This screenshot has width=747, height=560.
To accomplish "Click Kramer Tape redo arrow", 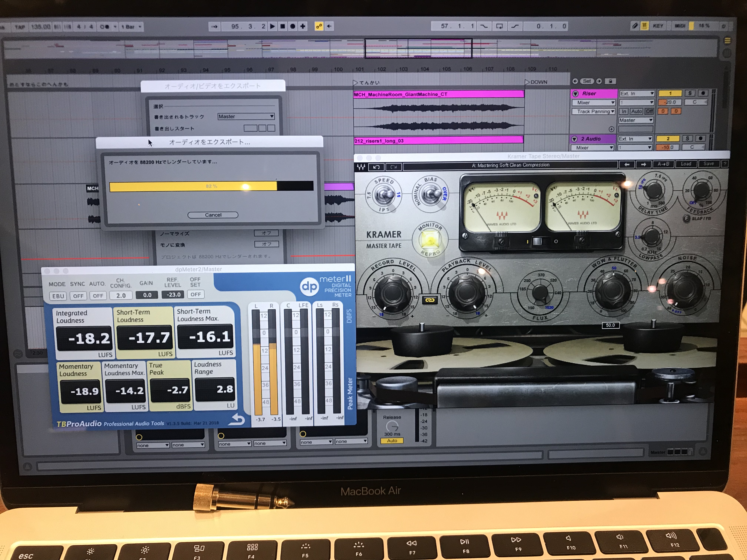I will [x=394, y=167].
